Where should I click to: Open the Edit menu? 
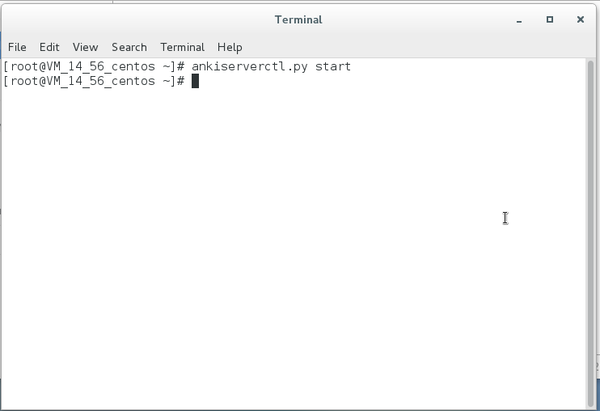[49, 47]
